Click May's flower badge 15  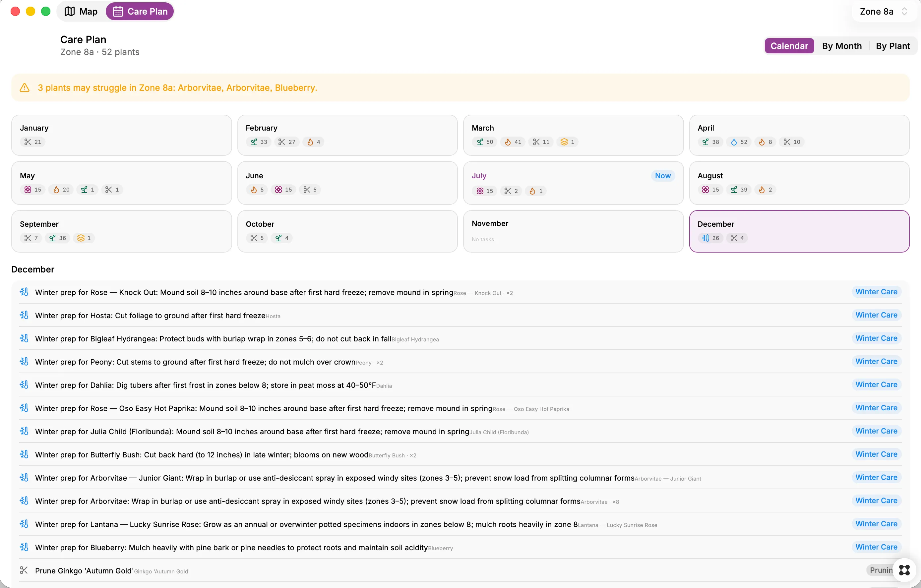[32, 190]
